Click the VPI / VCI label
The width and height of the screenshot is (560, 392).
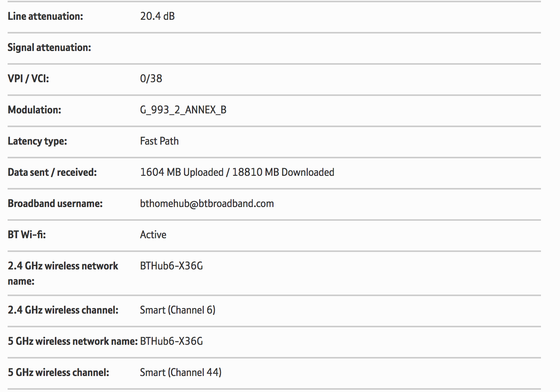click(x=28, y=79)
